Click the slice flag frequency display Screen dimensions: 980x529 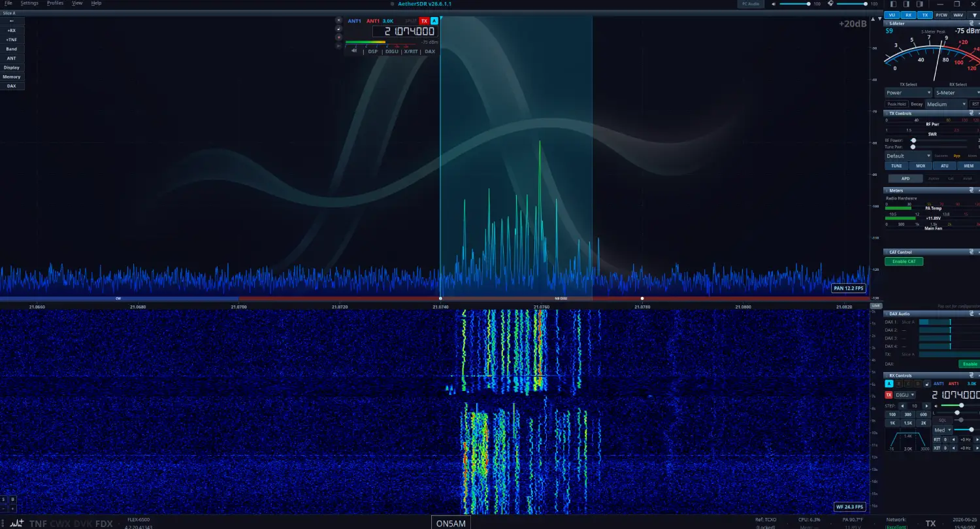pyautogui.click(x=404, y=31)
